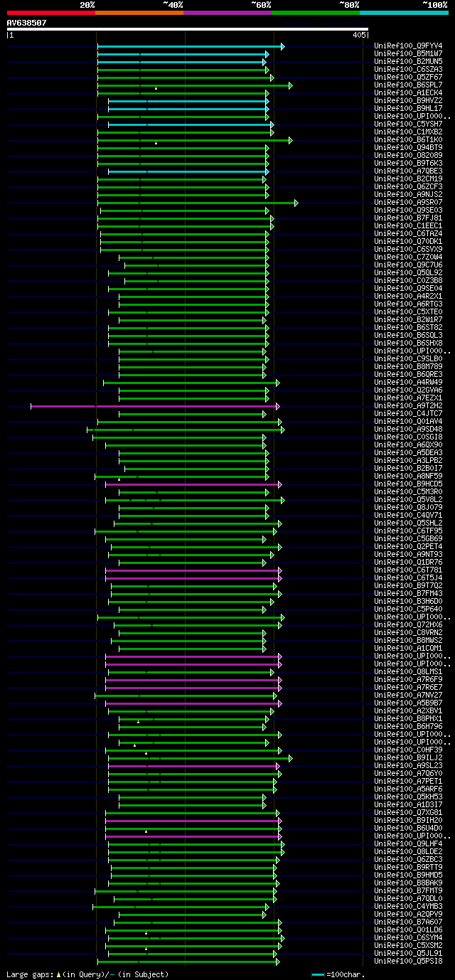This screenshot has width=455, height=980.
Task: Click the purple ~60% identity legend bar
Action: click(x=227, y=13)
